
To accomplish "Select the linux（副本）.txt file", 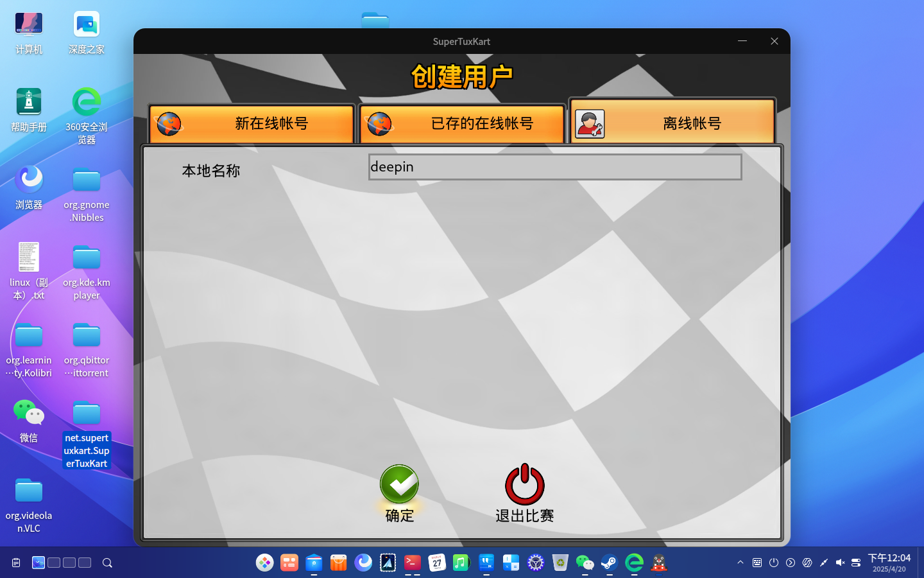I will pyautogui.click(x=29, y=272).
